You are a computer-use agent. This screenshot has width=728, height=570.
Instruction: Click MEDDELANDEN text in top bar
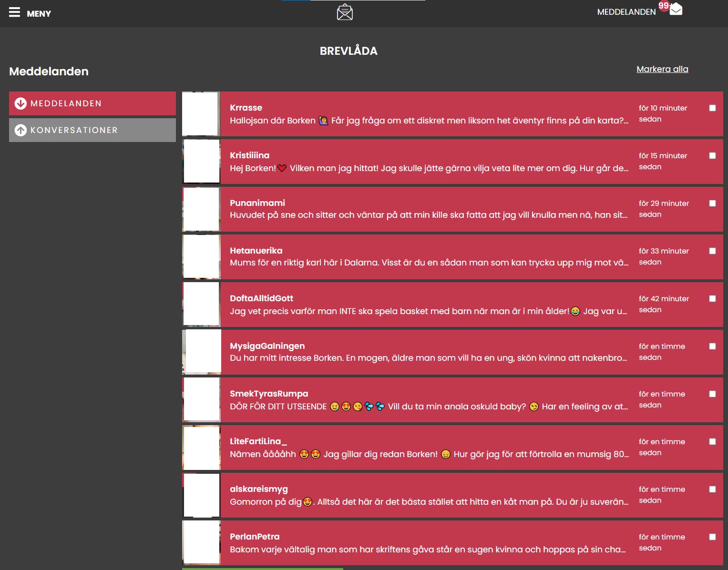pyautogui.click(x=626, y=12)
